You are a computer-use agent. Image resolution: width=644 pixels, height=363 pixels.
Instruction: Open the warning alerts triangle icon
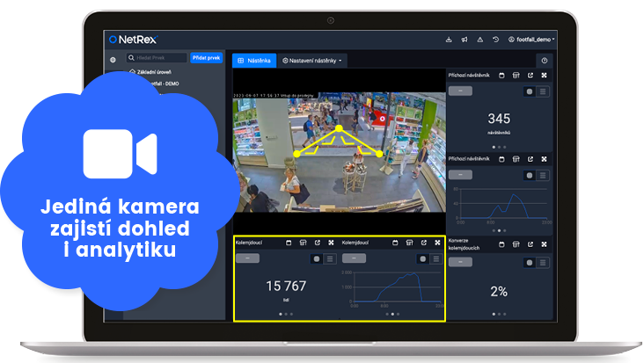(479, 40)
